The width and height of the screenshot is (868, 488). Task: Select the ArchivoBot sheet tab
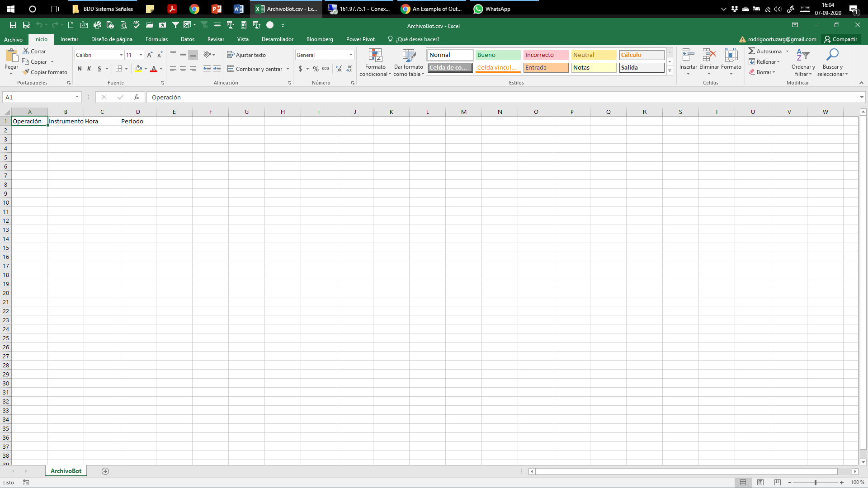click(x=66, y=471)
